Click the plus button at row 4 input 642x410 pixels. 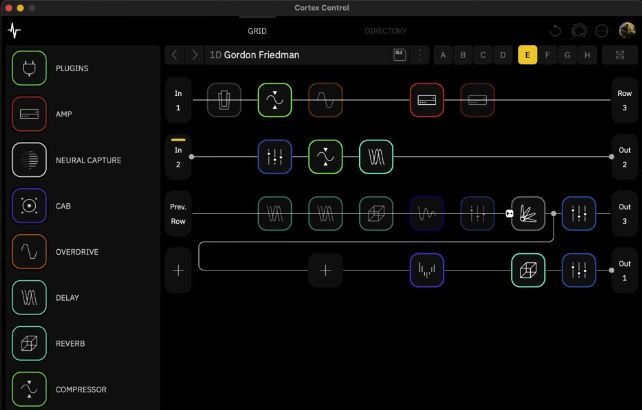click(x=178, y=270)
